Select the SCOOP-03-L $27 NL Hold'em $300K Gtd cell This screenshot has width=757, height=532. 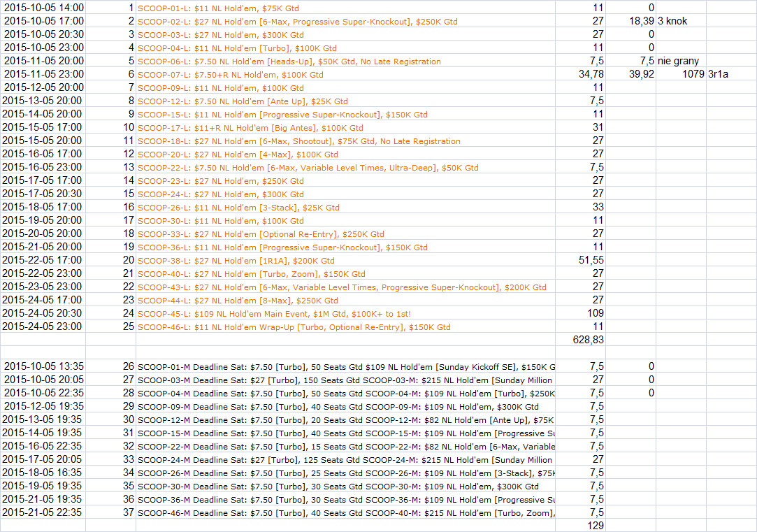[345, 34]
